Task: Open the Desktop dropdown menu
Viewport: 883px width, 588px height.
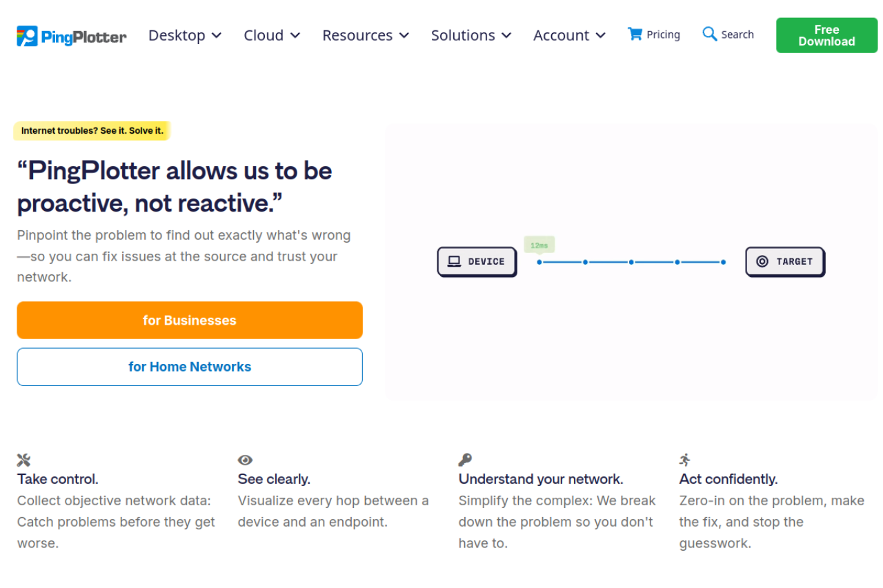Action: pyautogui.click(x=185, y=35)
